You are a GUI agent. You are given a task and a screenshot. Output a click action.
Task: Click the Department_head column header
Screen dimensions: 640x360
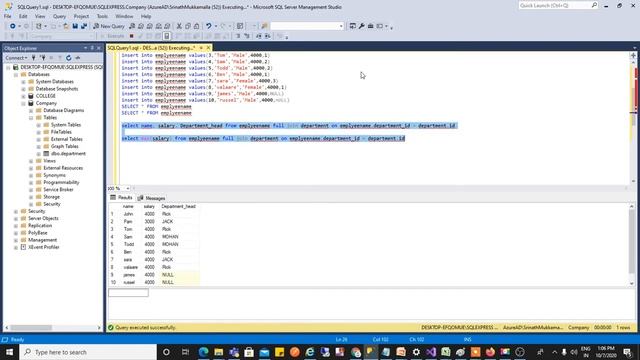coord(179,207)
